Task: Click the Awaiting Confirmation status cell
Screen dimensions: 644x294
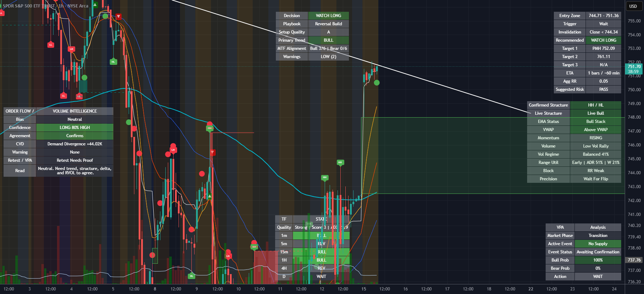Action: [x=598, y=252]
